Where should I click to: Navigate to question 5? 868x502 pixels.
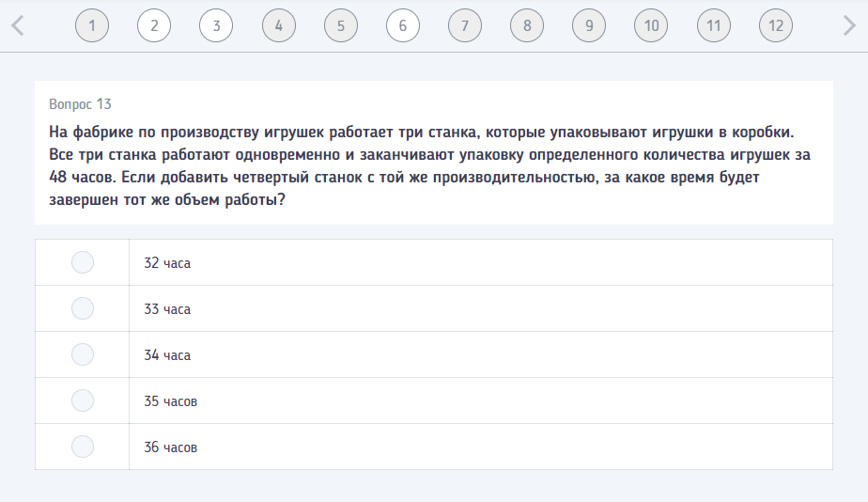tap(340, 25)
